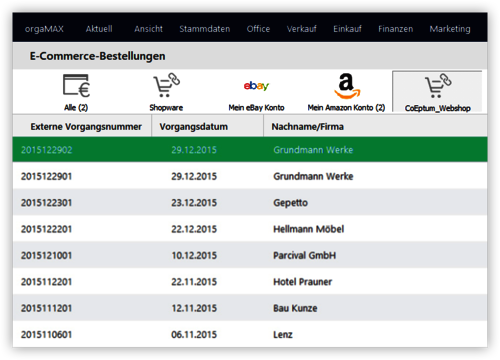Click the date 23.12.2015
This screenshot has height=360, width=500.
[194, 203]
